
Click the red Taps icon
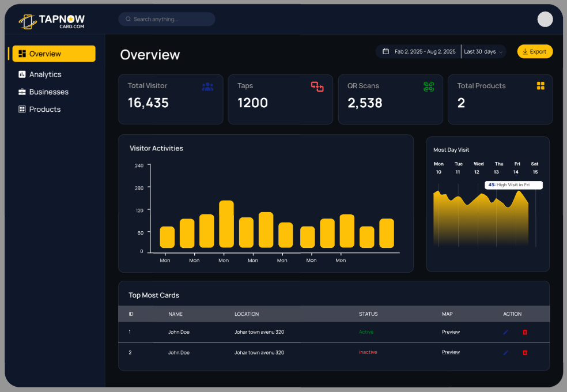coord(317,86)
